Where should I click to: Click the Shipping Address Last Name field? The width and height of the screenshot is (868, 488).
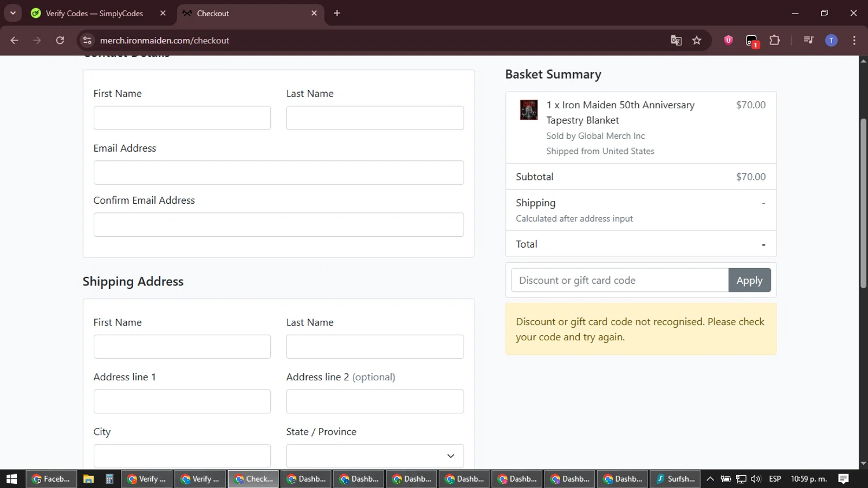pos(375,347)
